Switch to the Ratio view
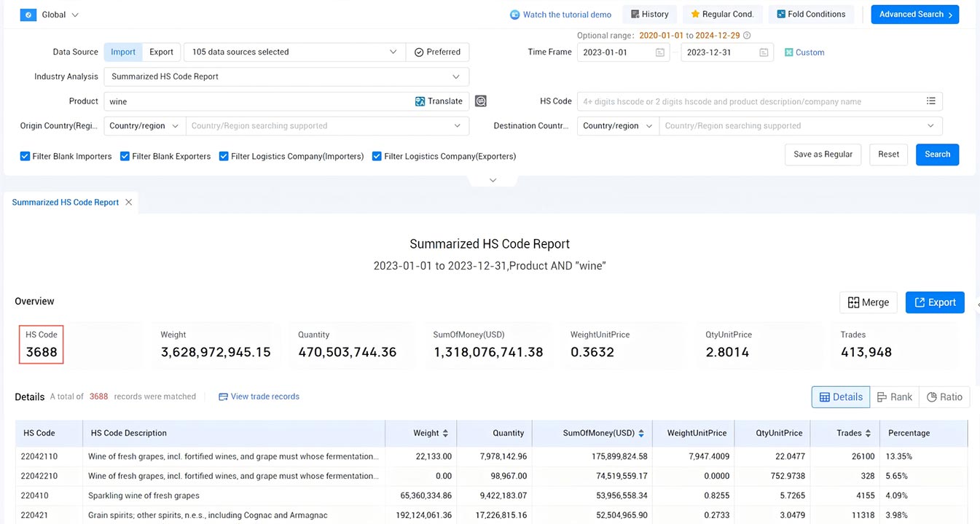Viewport: 980px width, 524px height. [944, 397]
